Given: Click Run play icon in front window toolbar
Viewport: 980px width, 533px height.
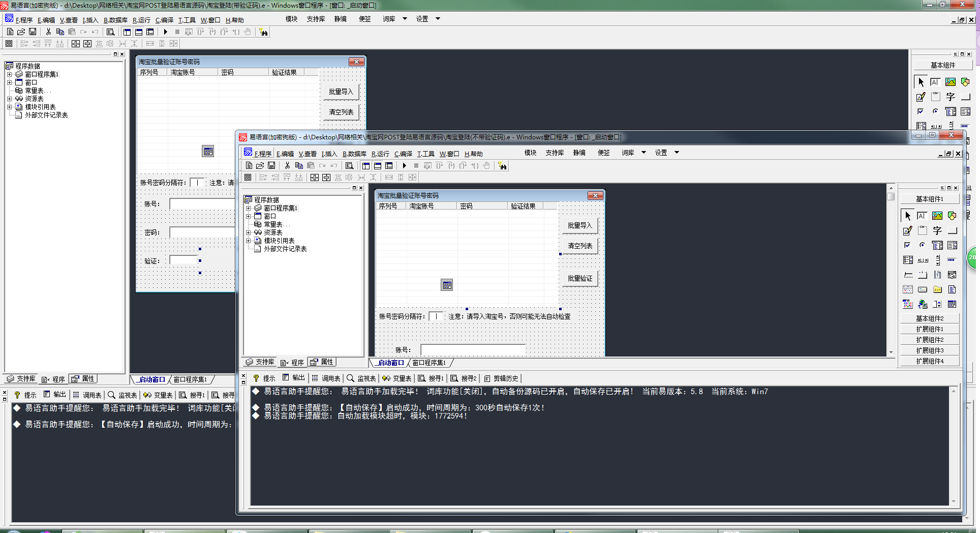Looking at the screenshot, I should click(x=404, y=166).
